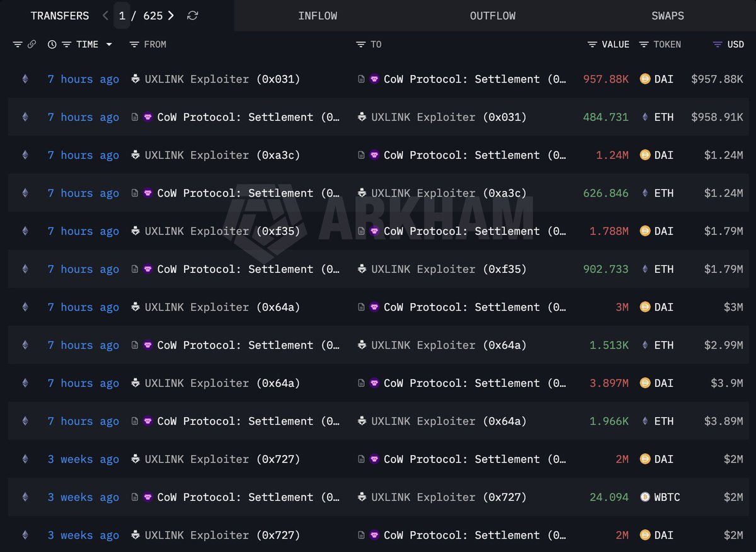756x552 pixels.
Task: Go to previous transfers page
Action: [105, 16]
